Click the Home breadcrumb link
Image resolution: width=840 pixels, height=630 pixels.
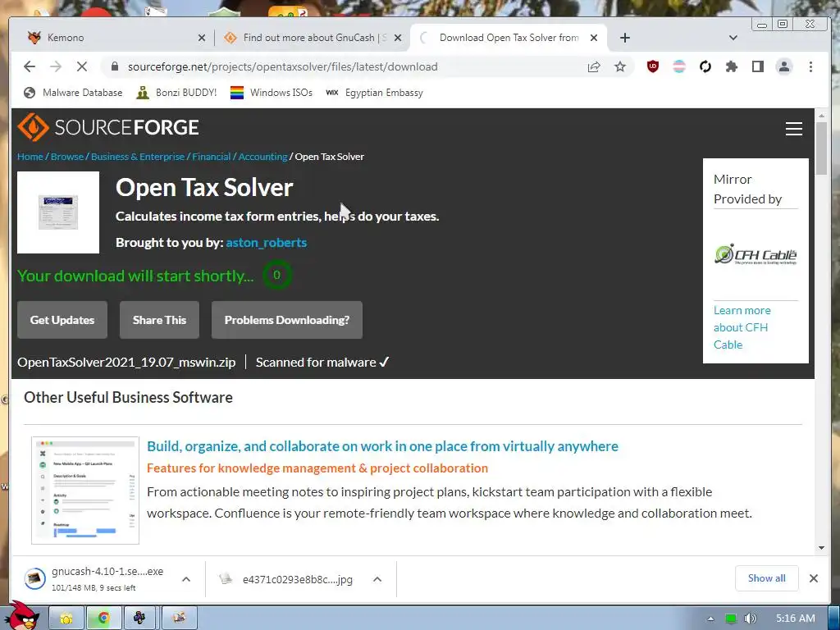30,157
